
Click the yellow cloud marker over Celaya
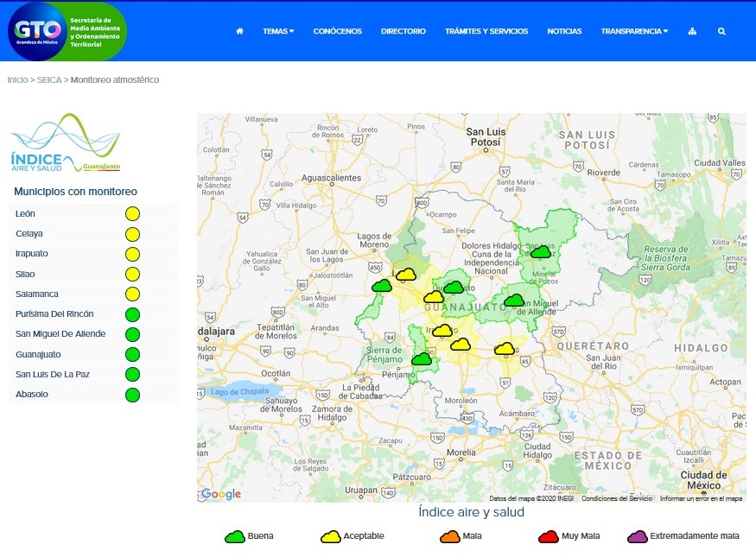[505, 348]
